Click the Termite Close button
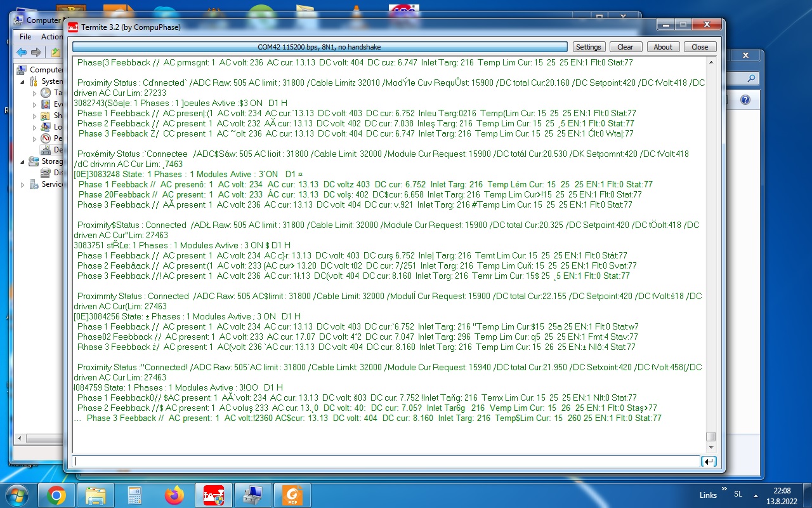Image resolution: width=812 pixels, height=508 pixels. pos(700,47)
